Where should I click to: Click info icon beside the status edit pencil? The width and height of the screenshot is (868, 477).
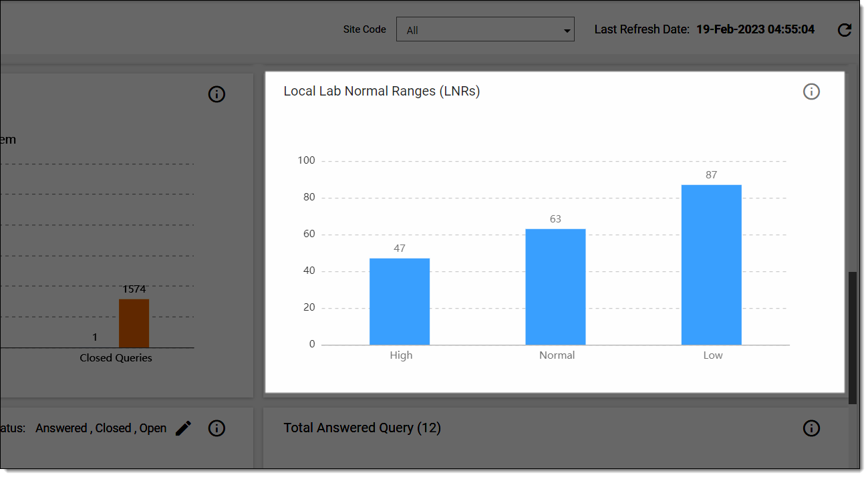[x=216, y=428]
